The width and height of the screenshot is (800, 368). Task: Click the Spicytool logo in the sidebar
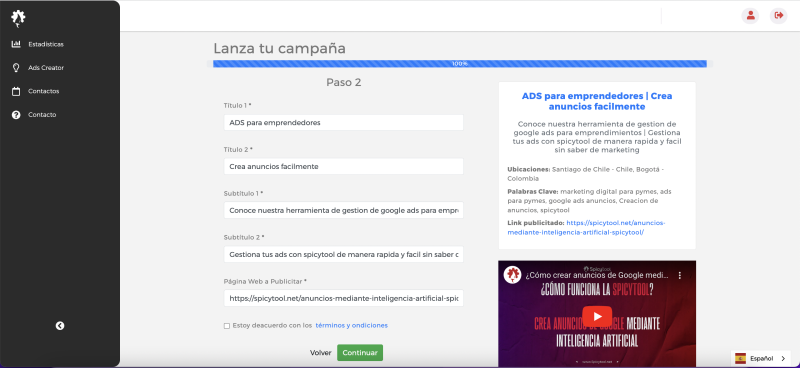[18, 18]
